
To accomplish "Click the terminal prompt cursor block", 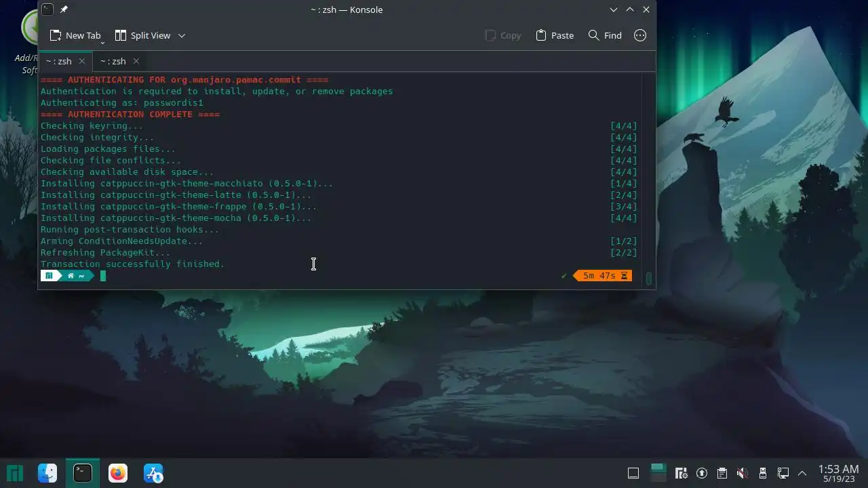I will [x=103, y=276].
